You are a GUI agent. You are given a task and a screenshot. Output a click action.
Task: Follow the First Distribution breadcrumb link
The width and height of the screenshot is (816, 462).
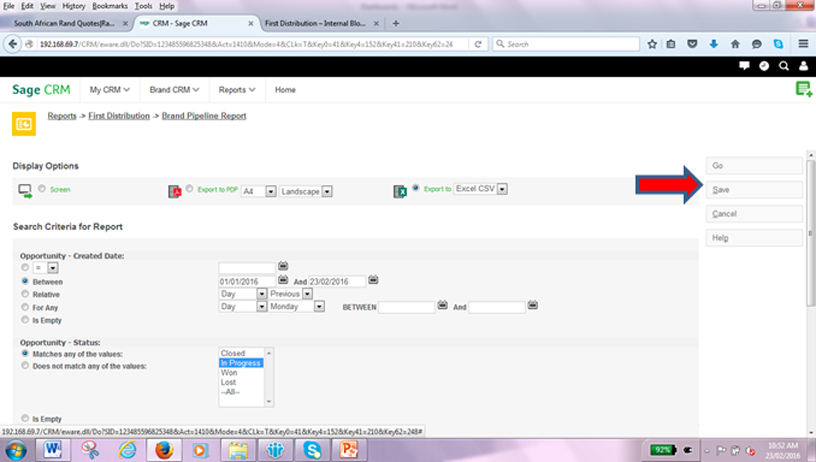coord(119,116)
